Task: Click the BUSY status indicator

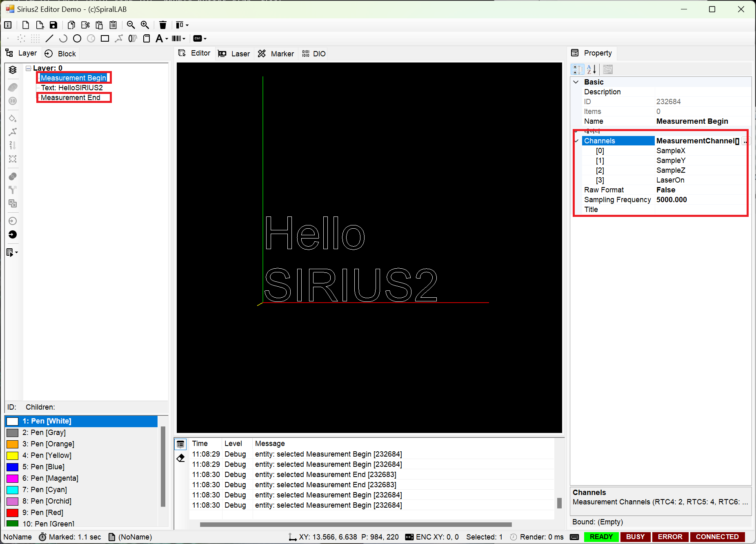Action: coord(635,537)
